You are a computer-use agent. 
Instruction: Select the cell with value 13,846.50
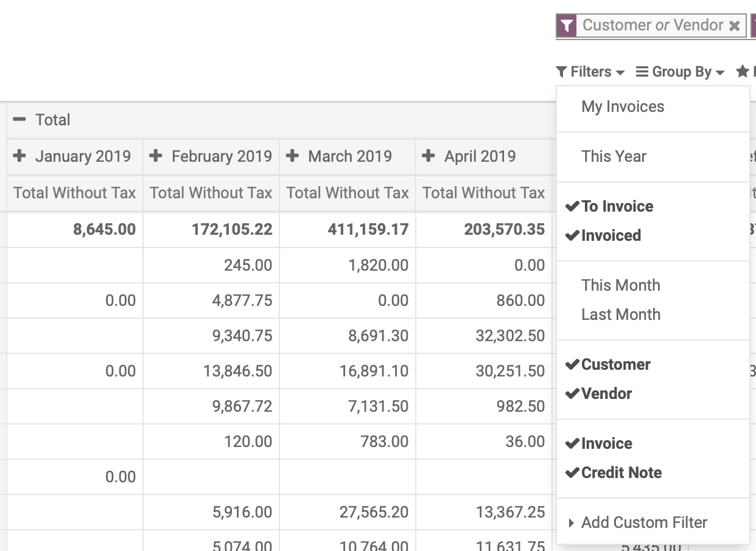click(211, 371)
